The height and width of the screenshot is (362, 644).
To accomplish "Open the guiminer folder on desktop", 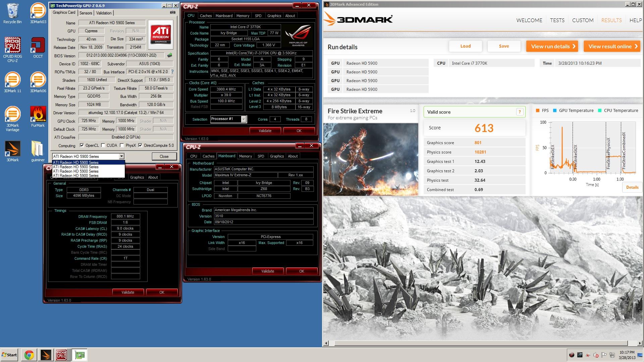I will pyautogui.click(x=38, y=151).
